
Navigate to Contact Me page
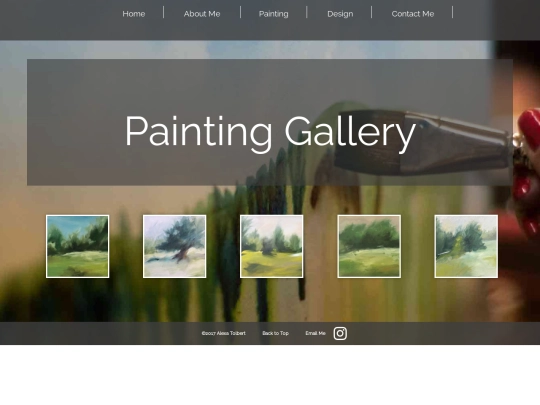[x=413, y=14]
